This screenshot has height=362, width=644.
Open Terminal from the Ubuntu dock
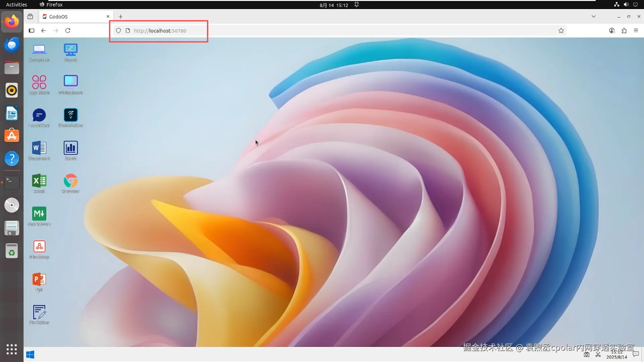point(12,182)
